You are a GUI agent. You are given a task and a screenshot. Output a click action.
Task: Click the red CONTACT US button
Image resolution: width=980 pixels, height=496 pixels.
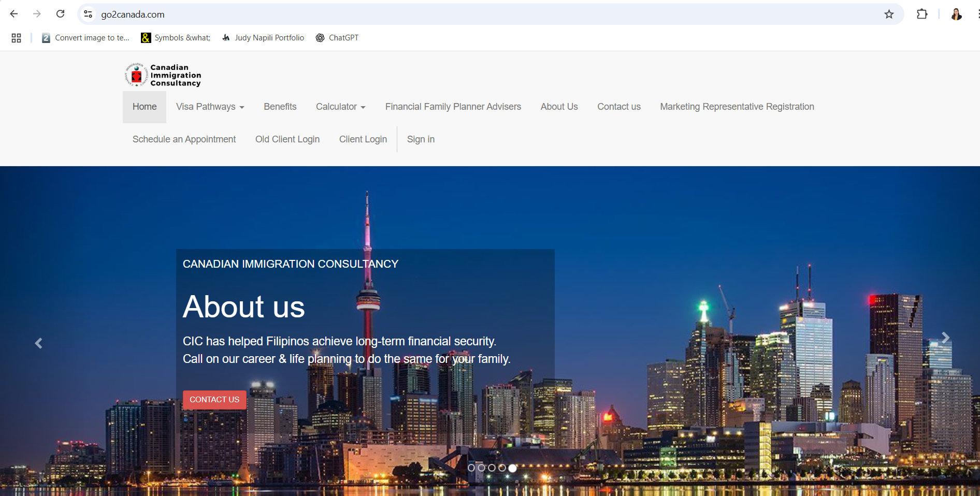tap(214, 400)
